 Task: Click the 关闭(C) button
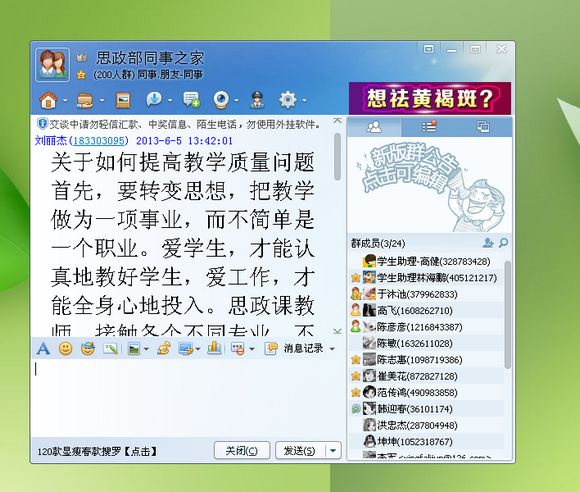[242, 451]
